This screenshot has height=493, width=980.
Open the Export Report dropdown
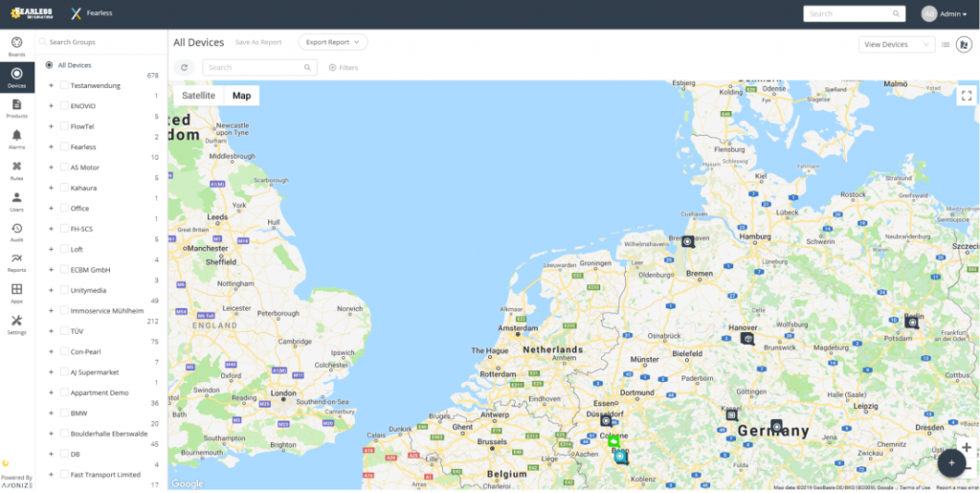[x=332, y=42]
